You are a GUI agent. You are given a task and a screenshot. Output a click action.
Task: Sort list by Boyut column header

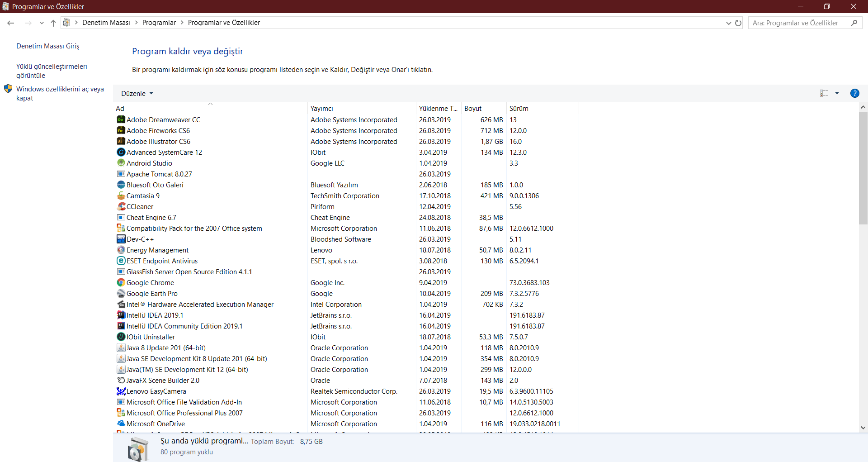tap(473, 109)
